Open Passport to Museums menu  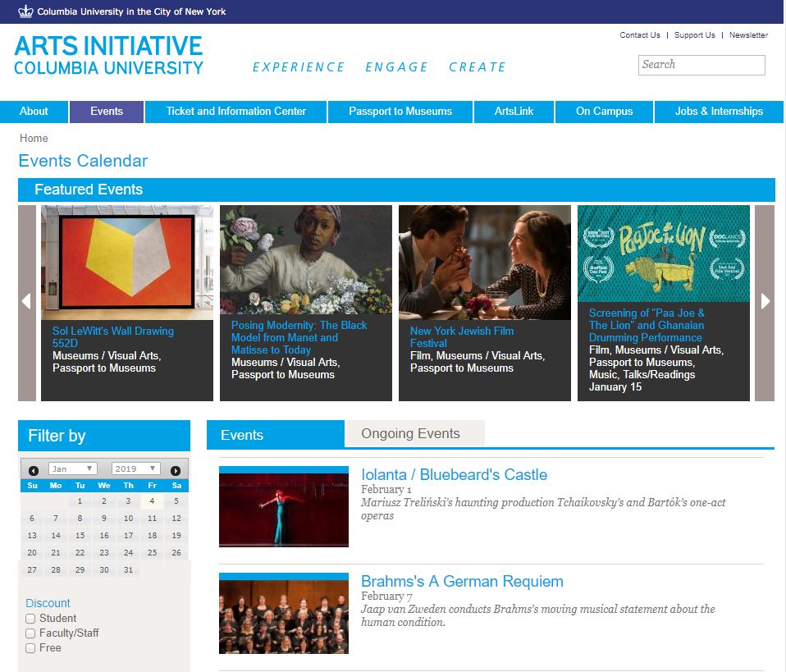click(x=400, y=112)
